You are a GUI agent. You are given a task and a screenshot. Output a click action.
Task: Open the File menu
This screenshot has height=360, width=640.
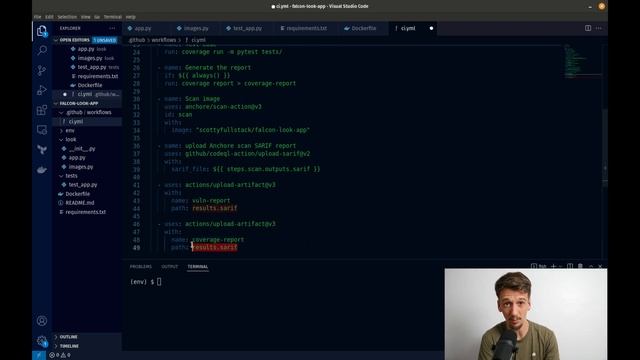pyautogui.click(x=38, y=17)
